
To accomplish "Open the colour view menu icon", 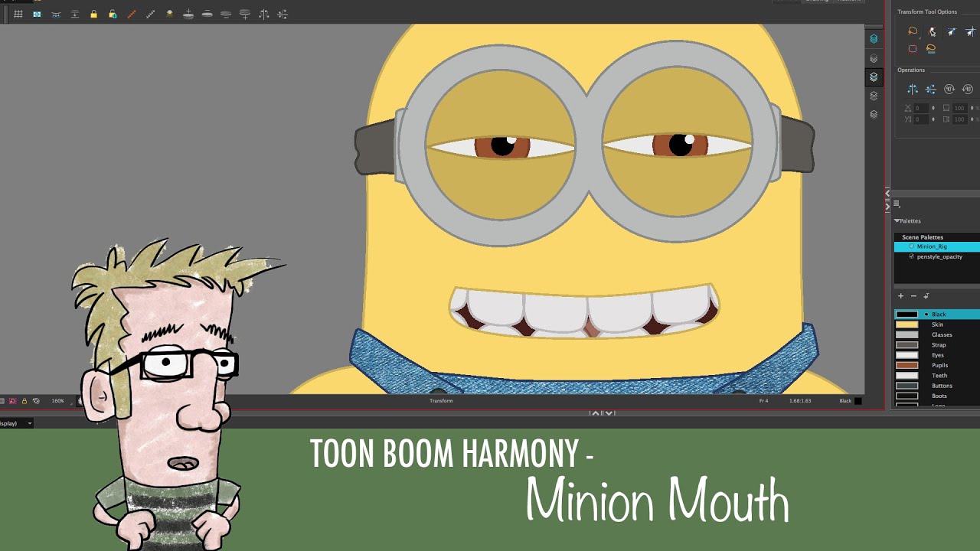I will click(897, 204).
